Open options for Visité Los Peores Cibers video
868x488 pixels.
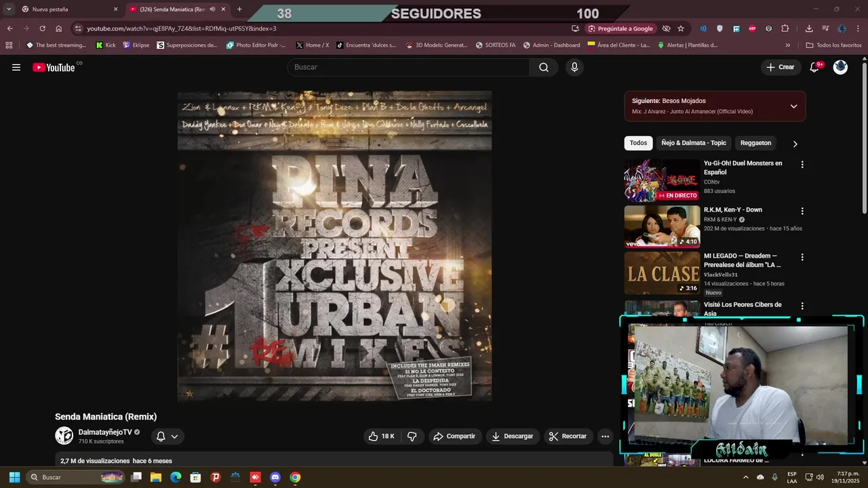click(x=802, y=306)
